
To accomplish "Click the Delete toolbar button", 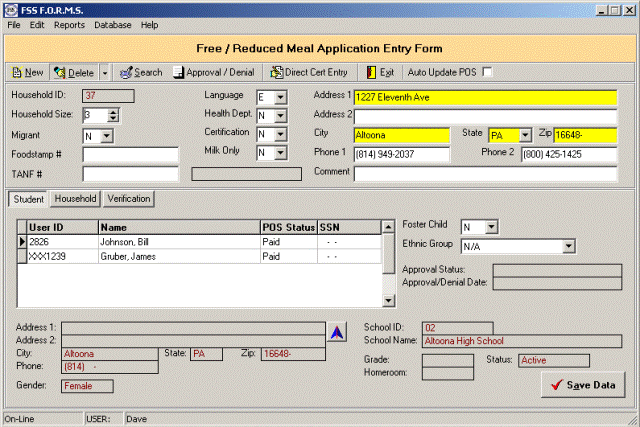I will [74, 73].
